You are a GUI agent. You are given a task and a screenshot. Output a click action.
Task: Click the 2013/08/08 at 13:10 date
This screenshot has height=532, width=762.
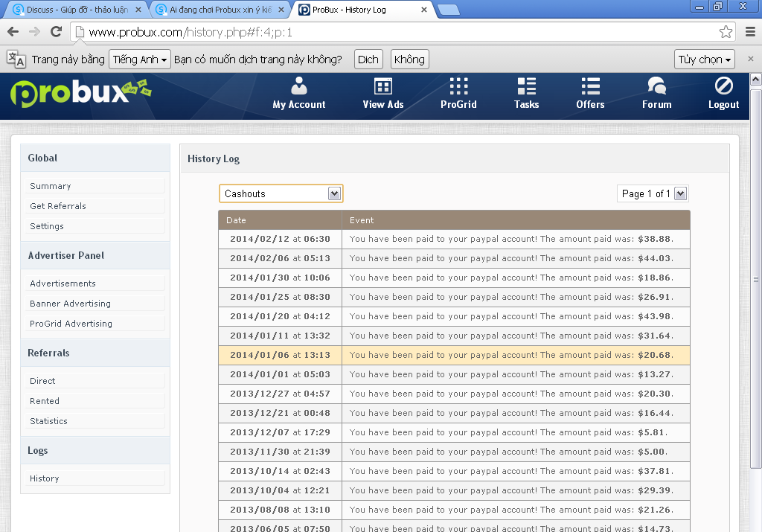coord(280,510)
